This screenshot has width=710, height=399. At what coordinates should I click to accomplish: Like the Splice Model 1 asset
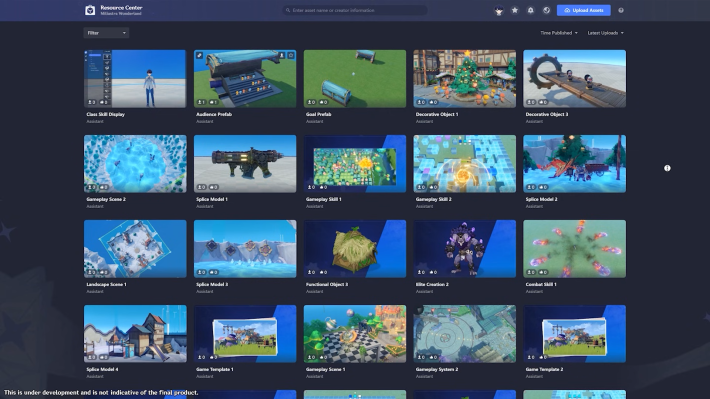pos(213,187)
